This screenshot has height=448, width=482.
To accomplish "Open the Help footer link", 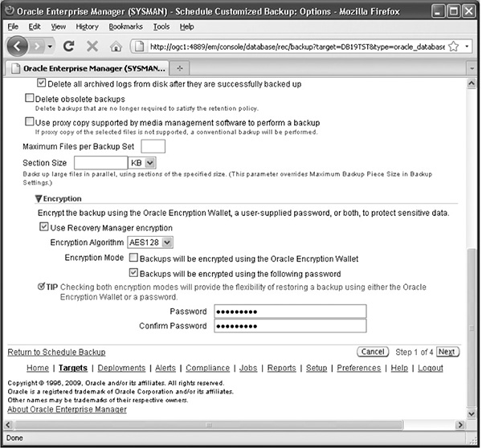I will click(x=399, y=368).
